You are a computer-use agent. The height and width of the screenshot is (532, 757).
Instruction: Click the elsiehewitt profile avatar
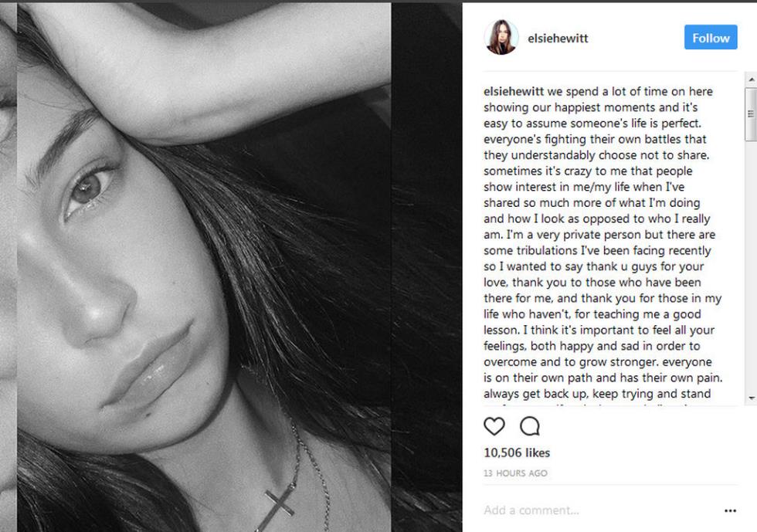tap(501, 38)
